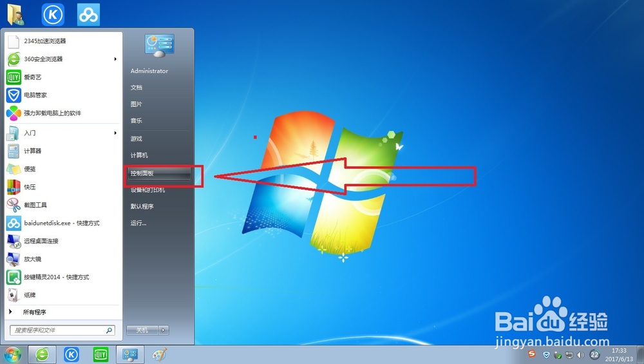Open 爱奇艺 in the Start menu
The width and height of the screenshot is (644, 364).
click(63, 77)
